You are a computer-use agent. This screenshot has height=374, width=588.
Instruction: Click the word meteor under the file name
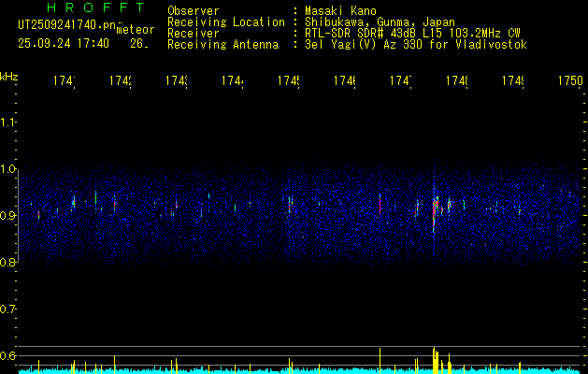pyautogui.click(x=136, y=30)
